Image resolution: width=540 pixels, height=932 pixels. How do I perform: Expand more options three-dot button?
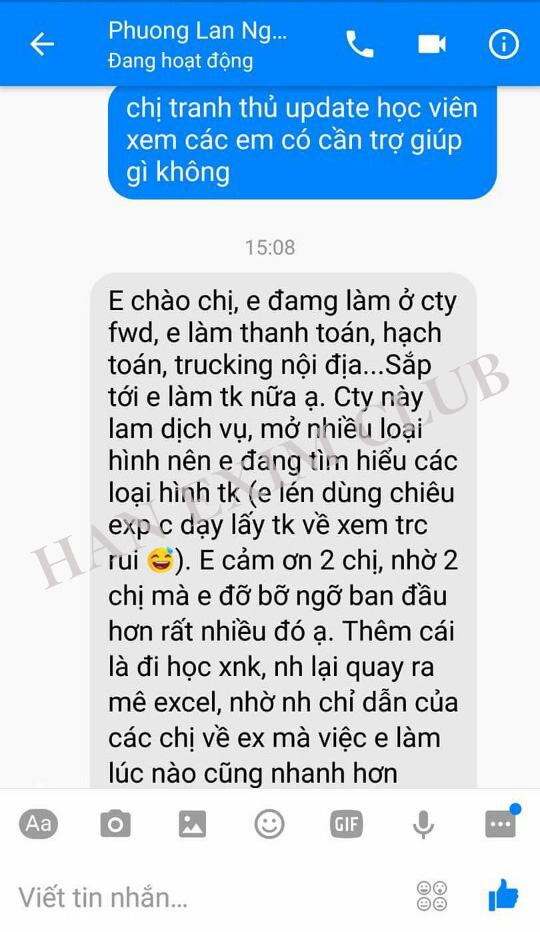point(501,823)
